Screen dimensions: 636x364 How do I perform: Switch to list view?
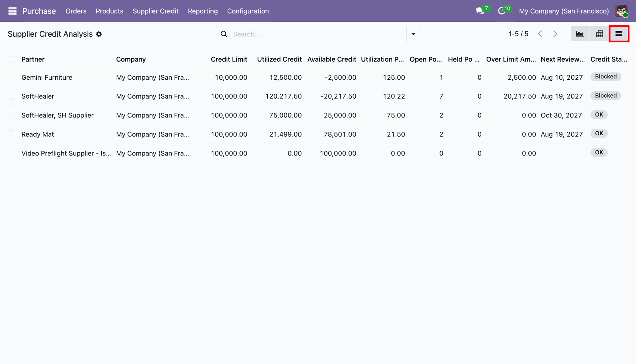619,34
